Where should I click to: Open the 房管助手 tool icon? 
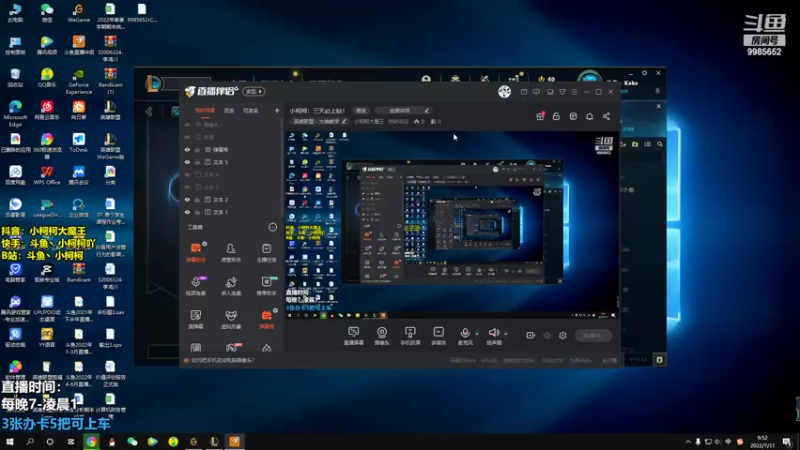[x=231, y=252]
